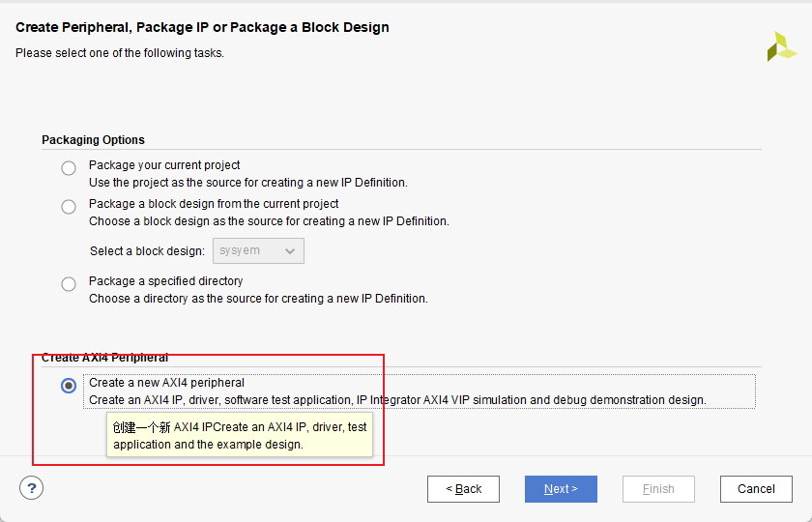Select Package a specified directory radio button
The image size is (812, 522).
click(x=69, y=284)
